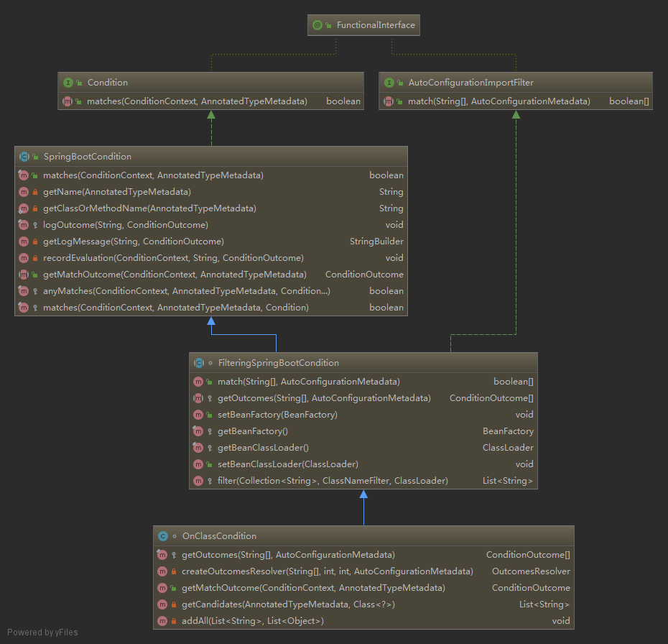The width and height of the screenshot is (668, 644).
Task: Select the FilteringSpringBootCondition node title
Action: (x=279, y=363)
